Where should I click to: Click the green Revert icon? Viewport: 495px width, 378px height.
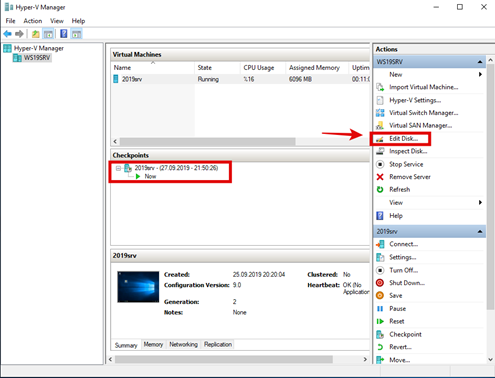click(380, 347)
